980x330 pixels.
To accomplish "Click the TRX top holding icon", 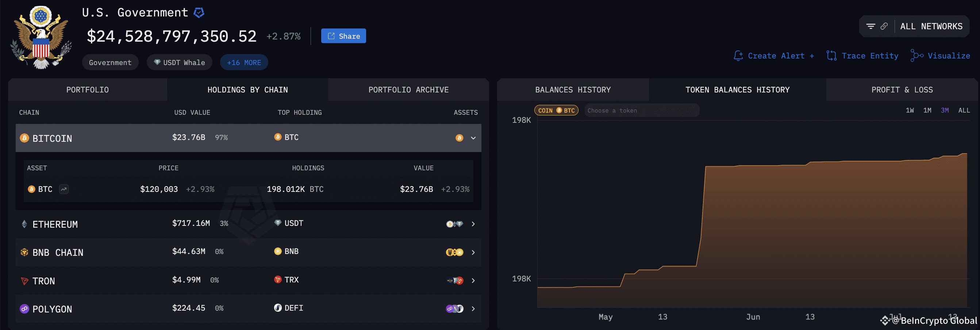I will 278,279.
